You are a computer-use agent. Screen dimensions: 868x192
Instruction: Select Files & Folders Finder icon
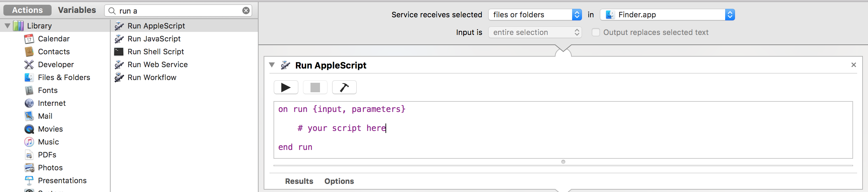click(29, 77)
